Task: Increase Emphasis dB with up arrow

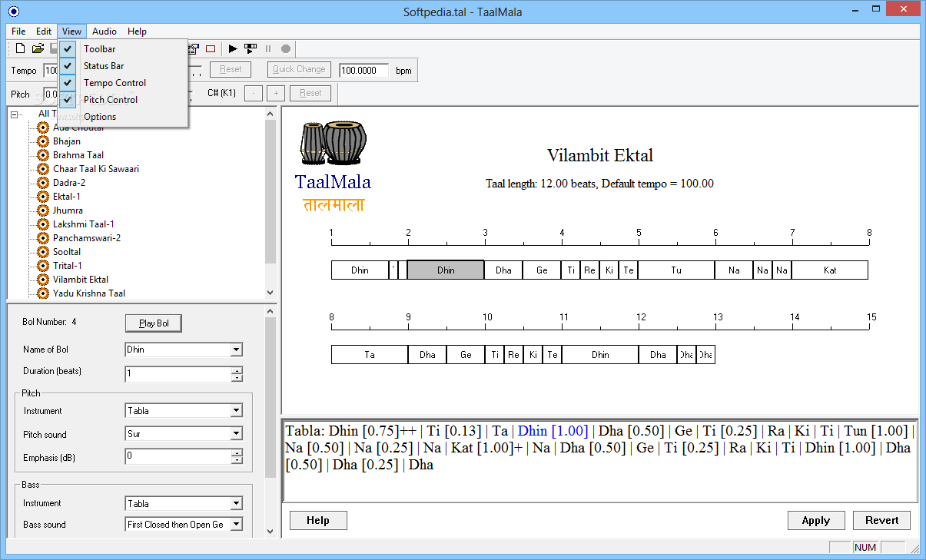Action: pos(237,453)
